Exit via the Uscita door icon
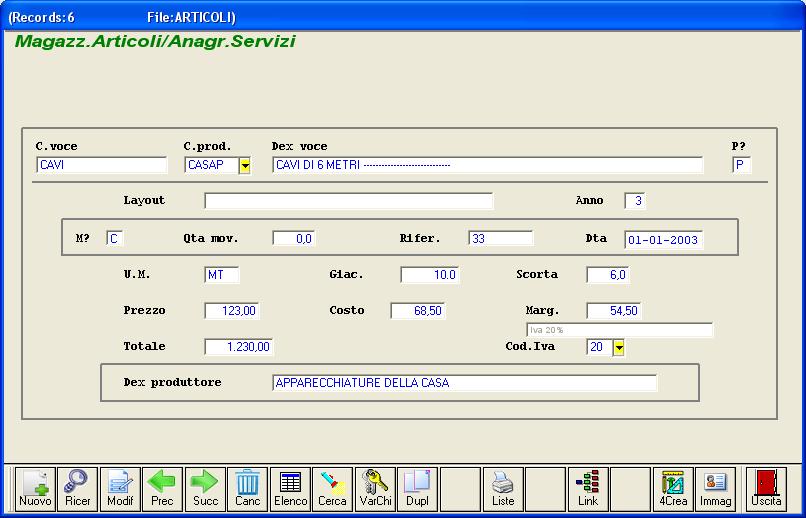Image resolution: width=806 pixels, height=518 pixels. 766,489
